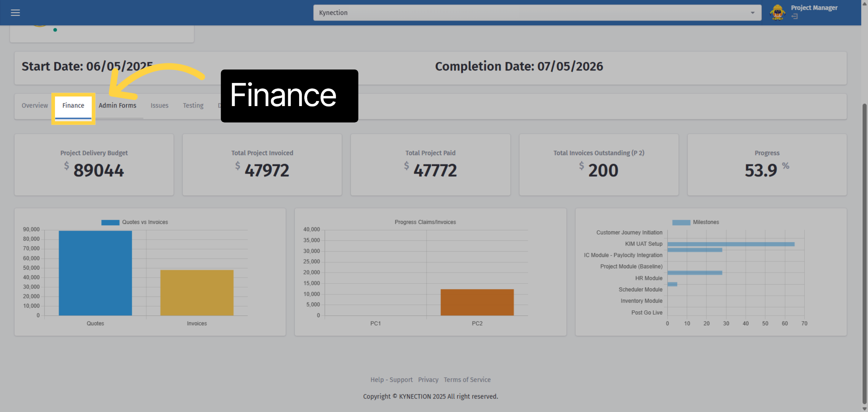Click the Progress Claims/Invoices chart title
Screen dimensions: 868x412
[425, 222]
